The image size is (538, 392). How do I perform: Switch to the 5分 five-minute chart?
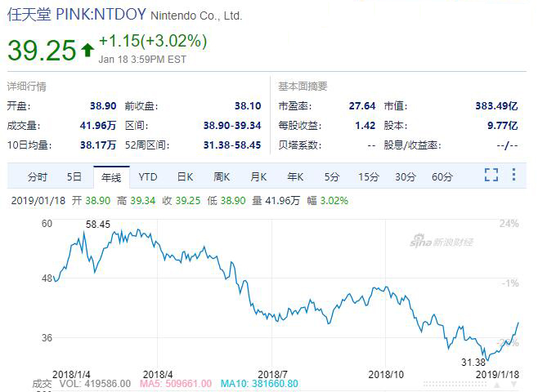(x=331, y=176)
